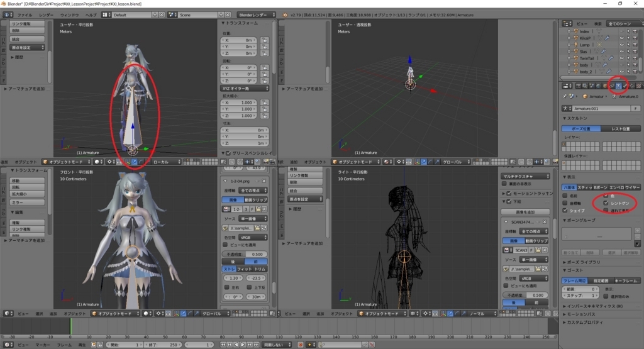Click the Scene name field

198,15
